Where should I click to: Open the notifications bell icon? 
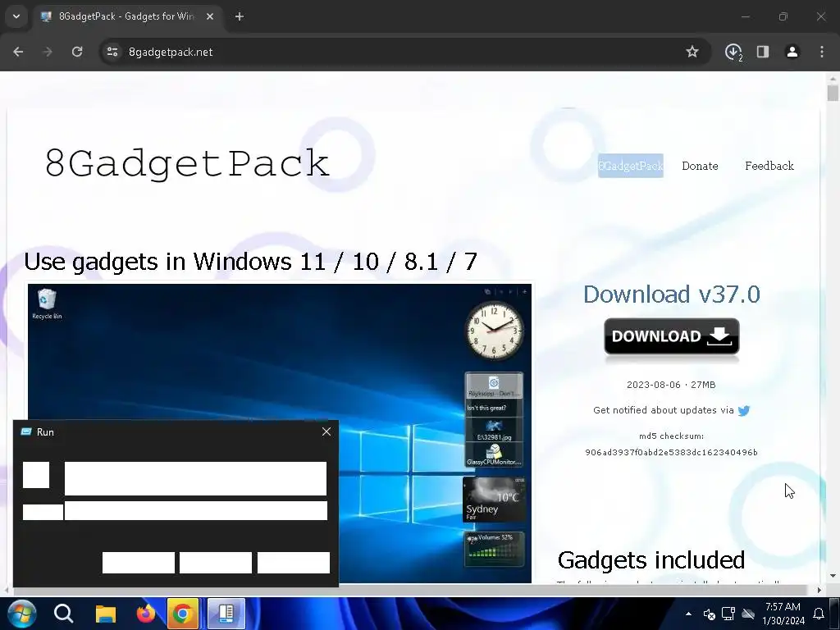[819, 614]
